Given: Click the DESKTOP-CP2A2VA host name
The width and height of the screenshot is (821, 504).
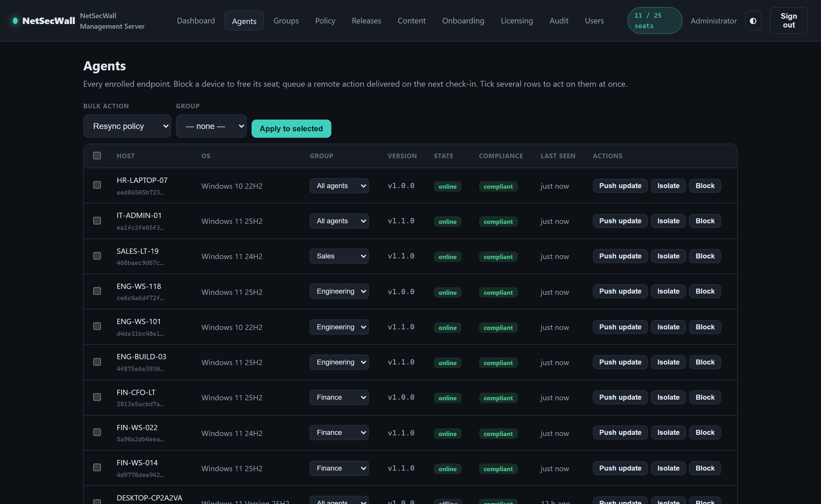Looking at the screenshot, I should point(150,498).
